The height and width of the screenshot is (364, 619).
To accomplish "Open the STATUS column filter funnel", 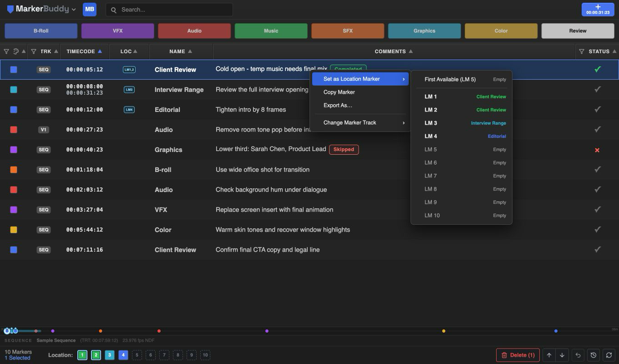I will click(582, 51).
